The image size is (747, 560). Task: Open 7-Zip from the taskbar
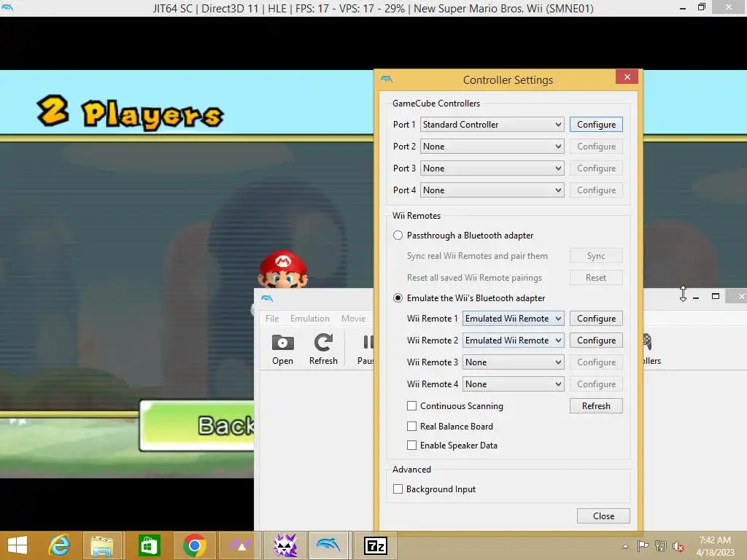(376, 545)
